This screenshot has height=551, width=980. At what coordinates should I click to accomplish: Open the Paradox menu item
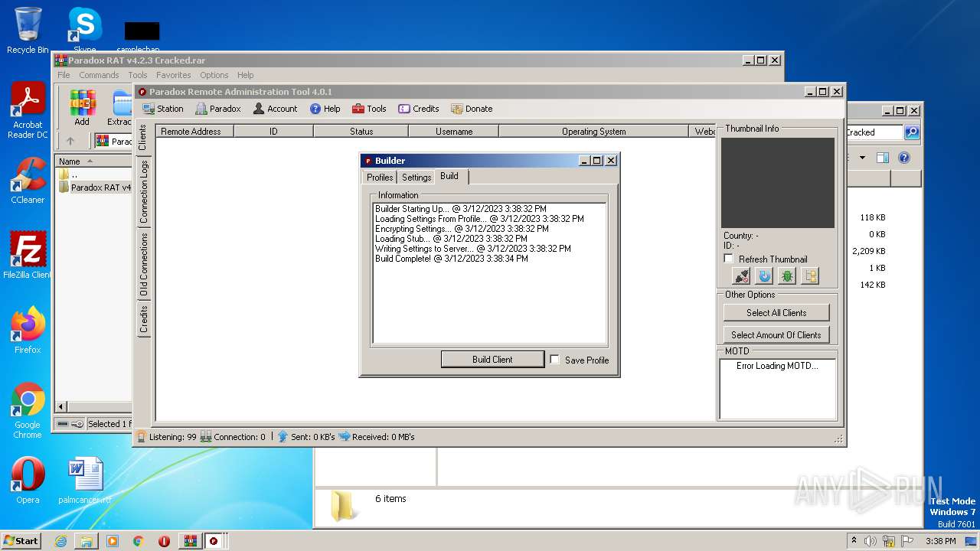(x=218, y=109)
